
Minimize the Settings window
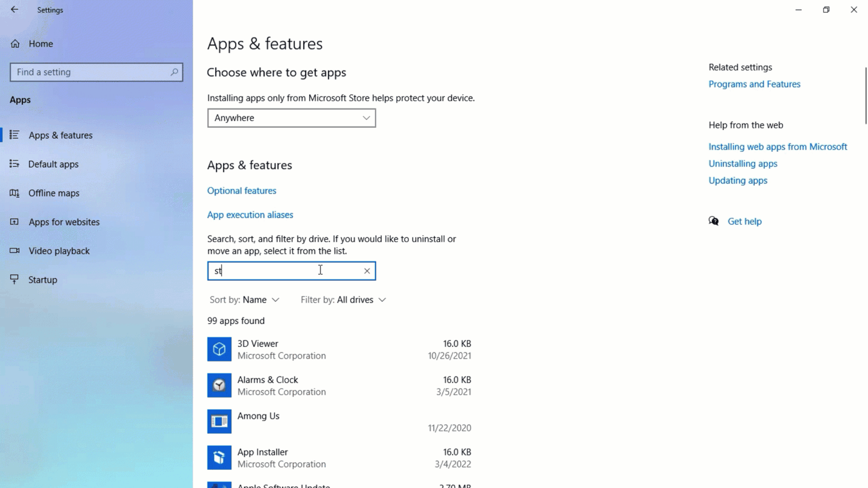point(799,10)
